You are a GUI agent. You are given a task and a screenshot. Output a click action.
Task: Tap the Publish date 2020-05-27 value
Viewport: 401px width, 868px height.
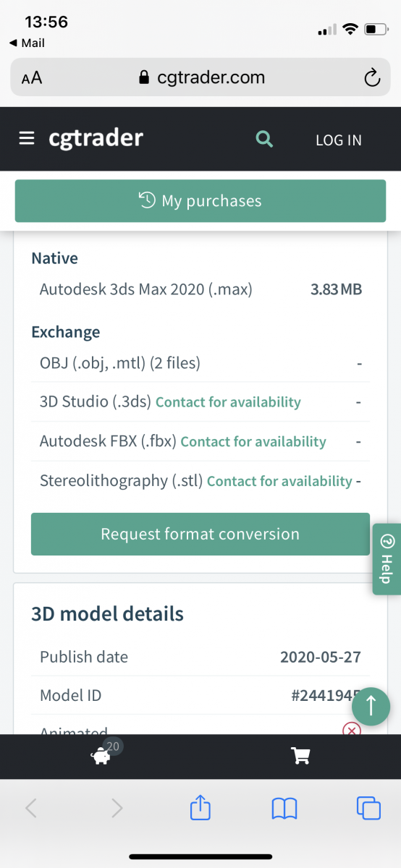click(x=321, y=658)
